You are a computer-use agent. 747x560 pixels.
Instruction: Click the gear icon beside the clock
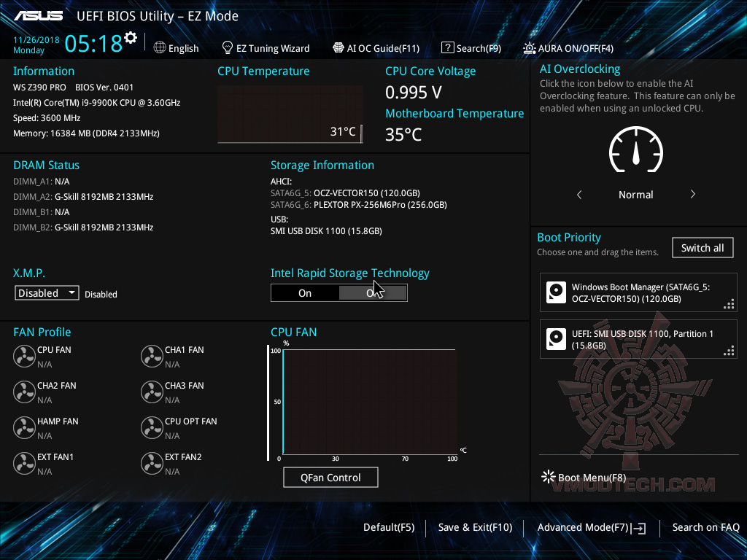click(131, 38)
